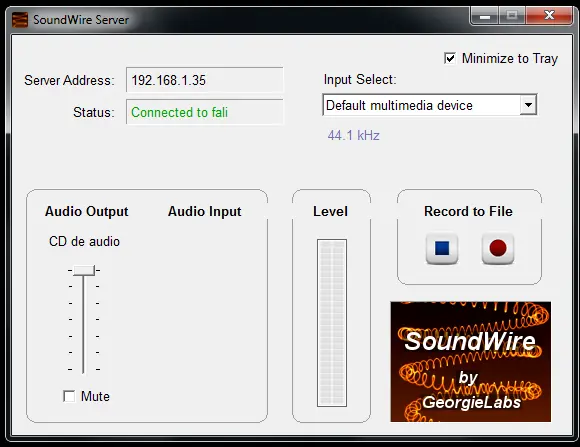Close the SoundWire Server window
Viewport: 580px width, 447px height.
tap(549, 16)
